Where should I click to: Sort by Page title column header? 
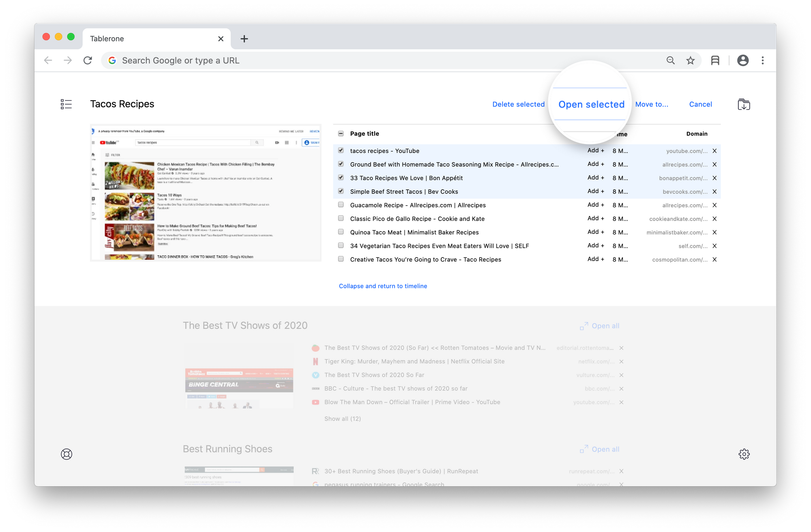point(365,133)
